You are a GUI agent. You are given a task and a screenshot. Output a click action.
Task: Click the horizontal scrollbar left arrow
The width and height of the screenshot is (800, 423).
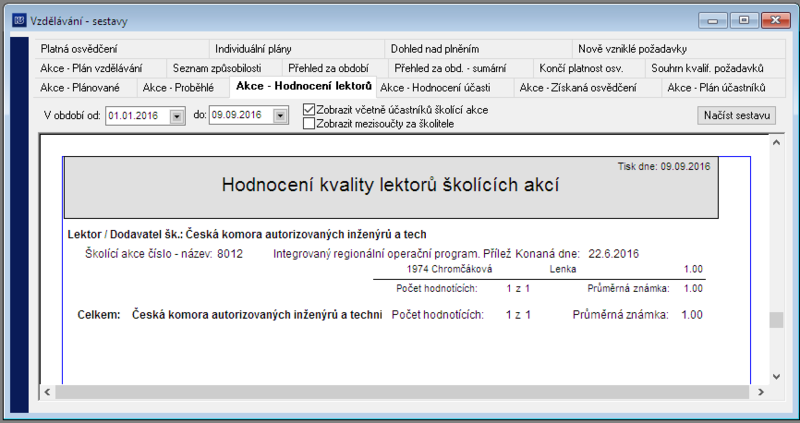tap(47, 392)
